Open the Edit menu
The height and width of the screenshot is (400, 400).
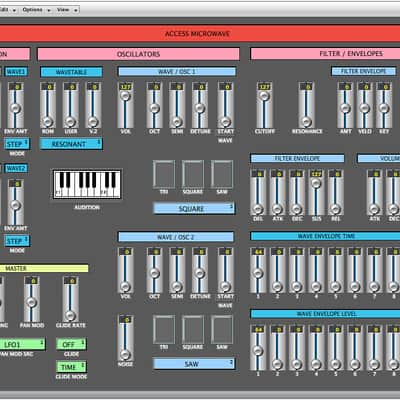coord(7,10)
